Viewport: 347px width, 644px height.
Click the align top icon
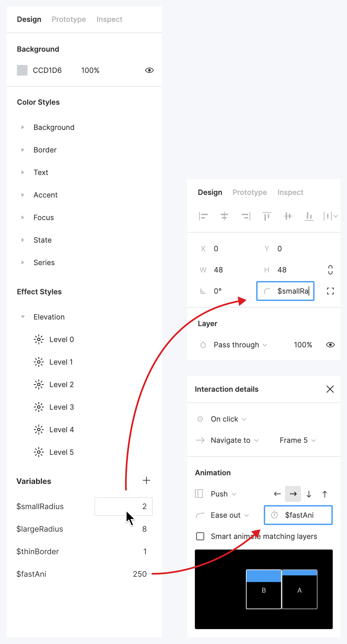pos(266,216)
